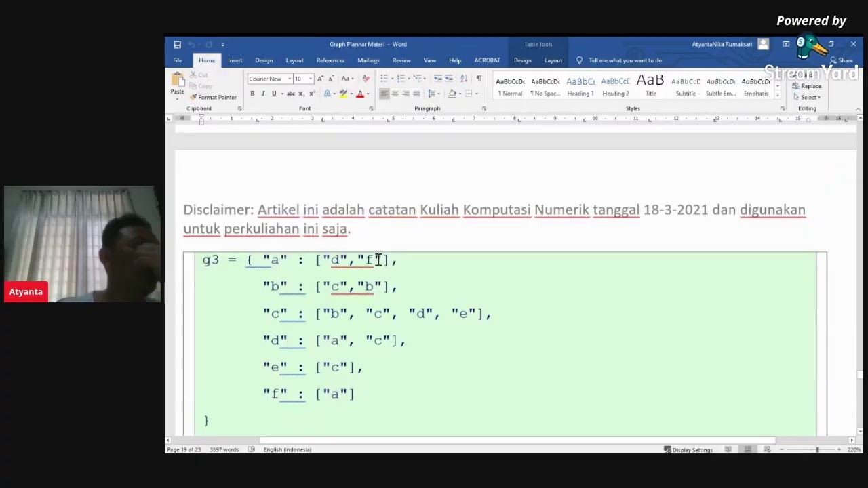This screenshot has width=868, height=488.
Task: Apply subscript formatting
Action: point(302,94)
